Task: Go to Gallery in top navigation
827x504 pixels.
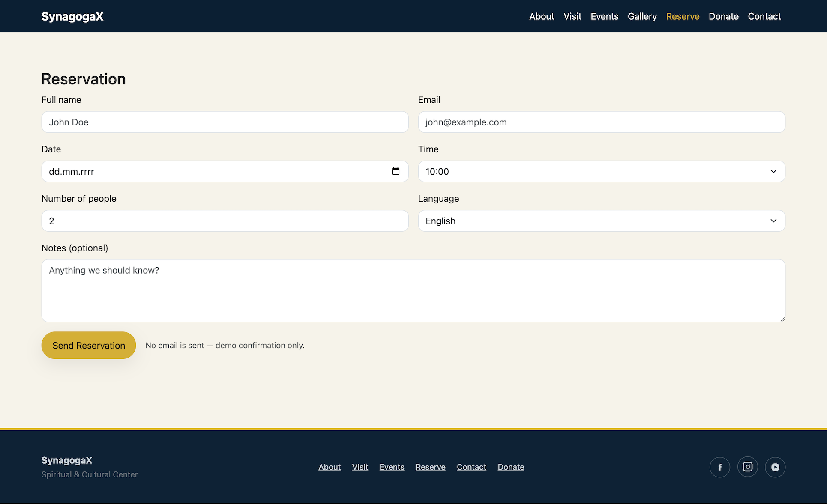Action: click(642, 16)
